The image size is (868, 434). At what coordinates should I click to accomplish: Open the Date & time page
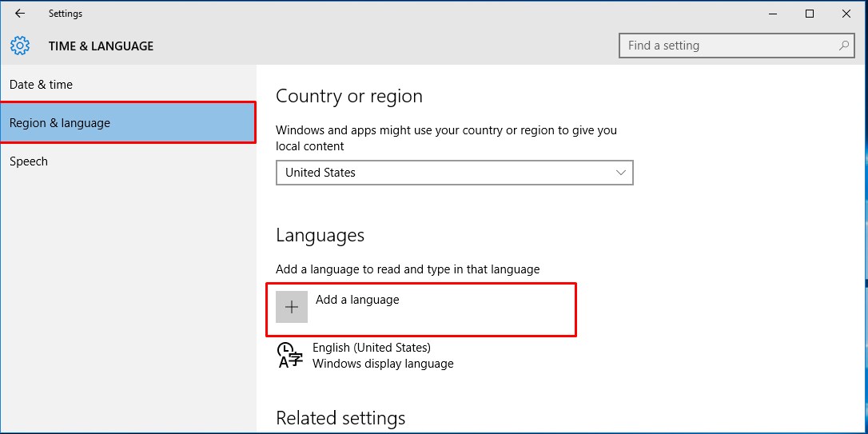(41, 85)
